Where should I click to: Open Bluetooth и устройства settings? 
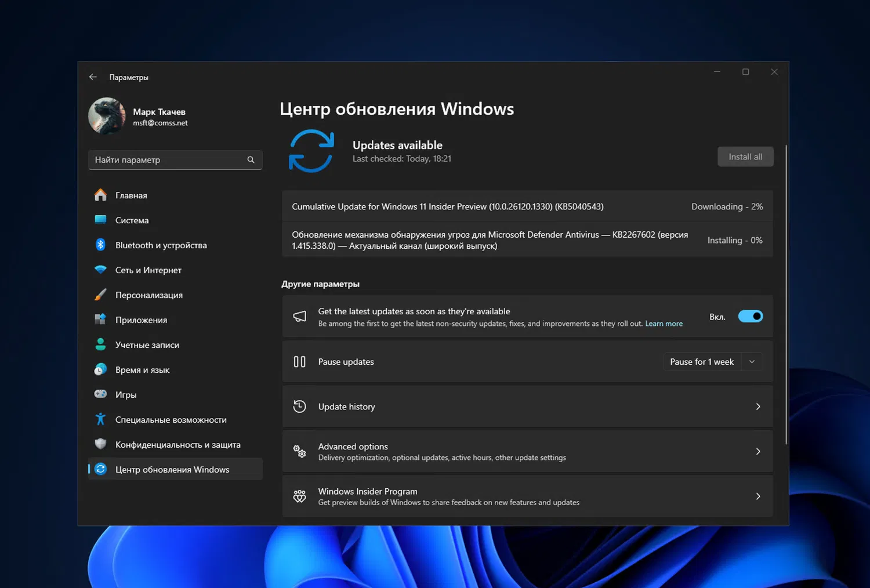[175, 245]
